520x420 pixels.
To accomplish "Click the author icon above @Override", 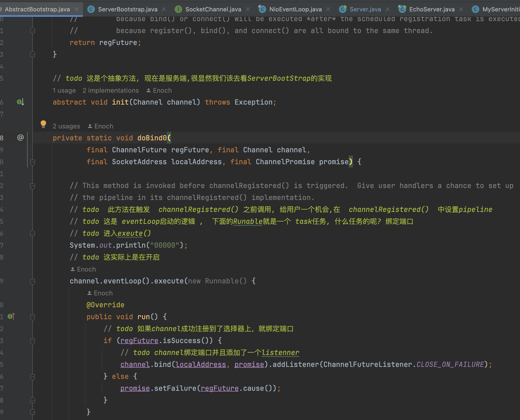I will tap(89, 293).
